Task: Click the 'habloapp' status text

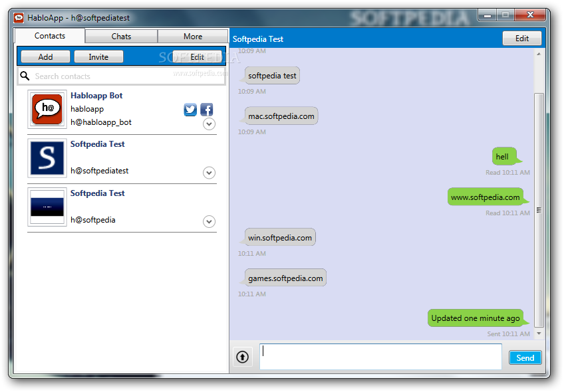Action: point(87,109)
